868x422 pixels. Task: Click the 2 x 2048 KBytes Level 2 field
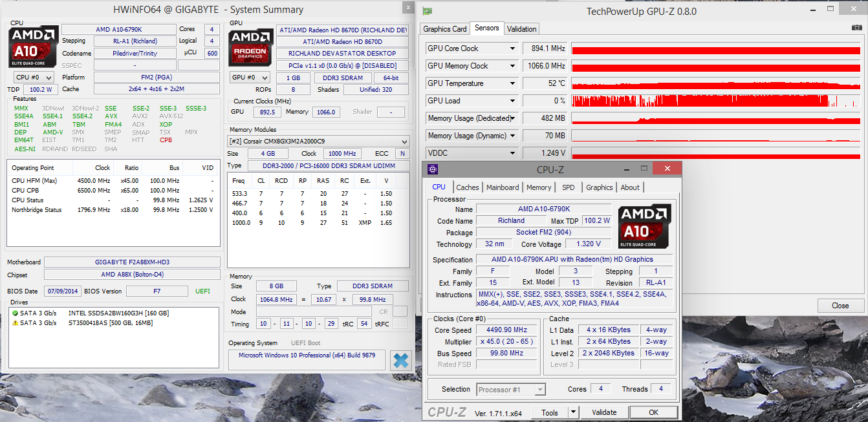(608, 353)
